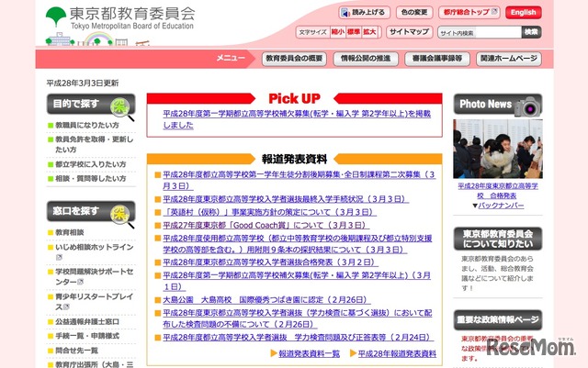
Task: Open 検査問題の不備について（2月26日）link
Action: (298, 318)
